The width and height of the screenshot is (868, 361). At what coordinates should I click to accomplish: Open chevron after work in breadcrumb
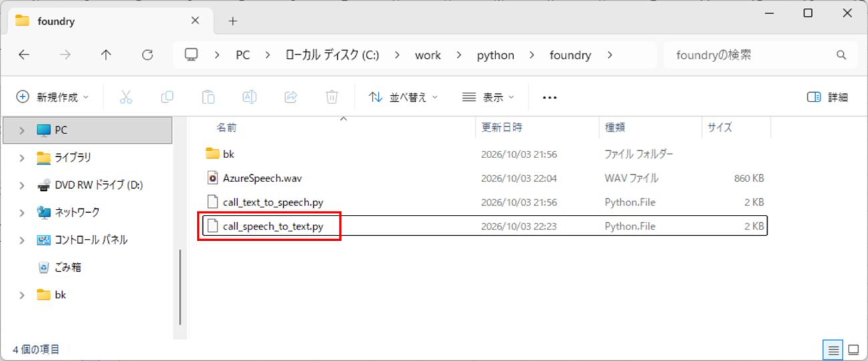tap(459, 55)
